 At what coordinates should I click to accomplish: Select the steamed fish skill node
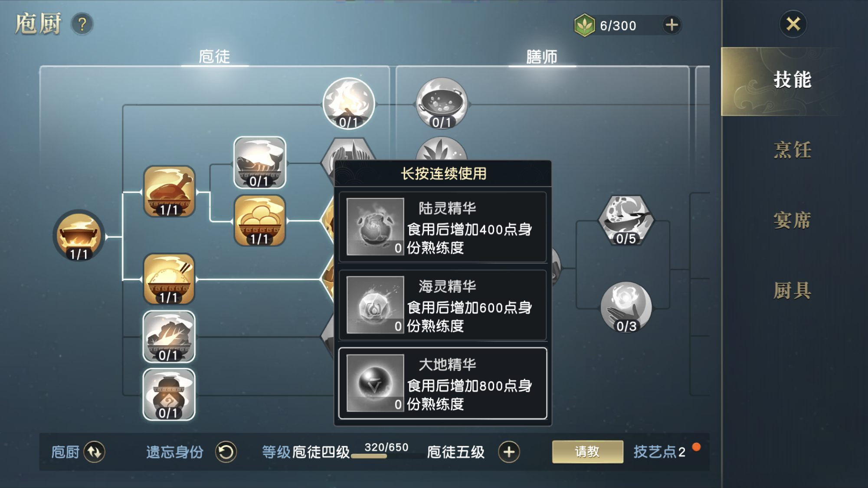point(259,163)
